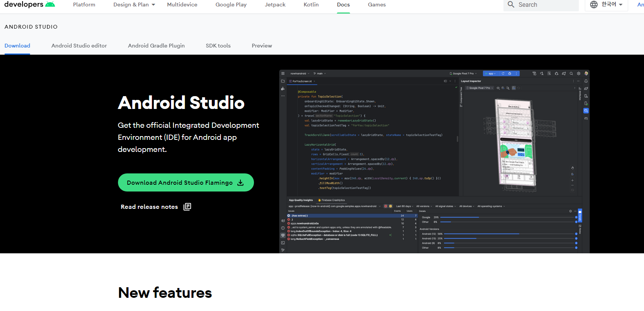Image resolution: width=644 pixels, height=311 pixels.
Task: Go to the Platform menu item
Action: (x=84, y=5)
